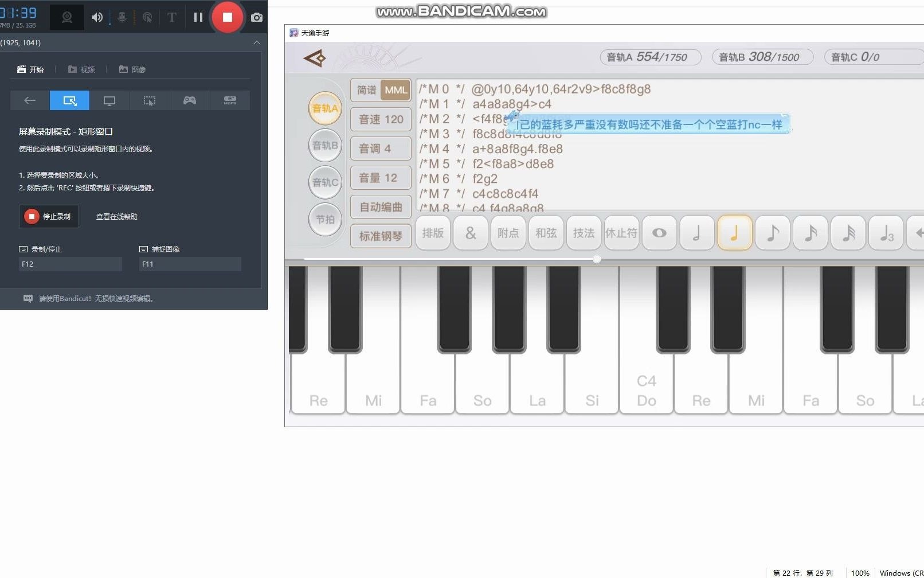Click the 技法 technique button
The width and height of the screenshot is (924, 578).
pos(584,233)
